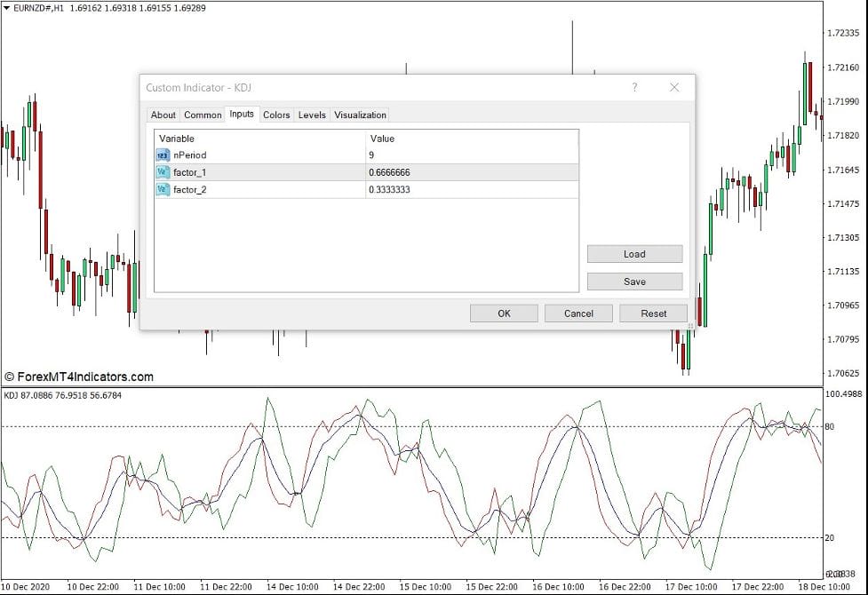Open the Common tab
The image size is (868, 595).
click(x=202, y=115)
